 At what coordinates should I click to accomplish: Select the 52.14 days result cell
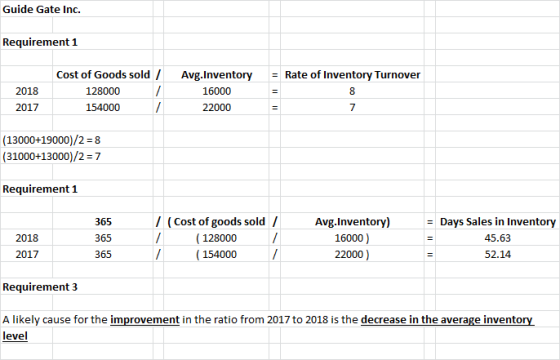coord(498,255)
